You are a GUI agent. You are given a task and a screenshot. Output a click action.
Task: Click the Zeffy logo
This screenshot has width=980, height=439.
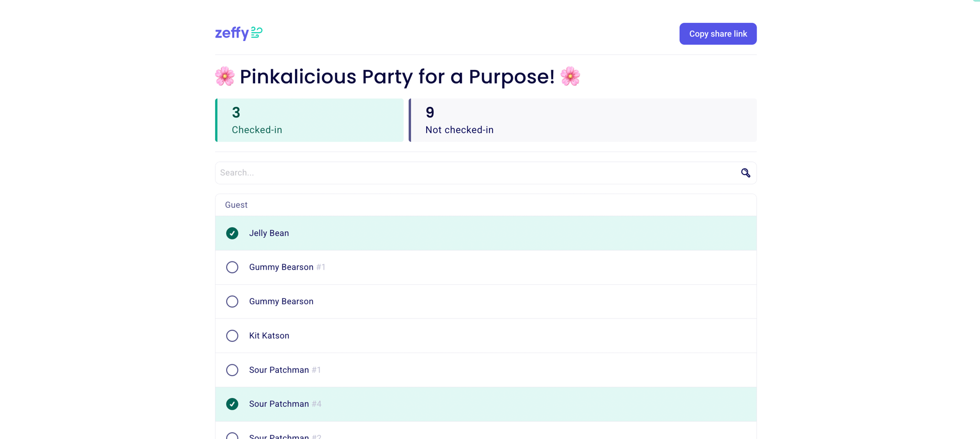click(238, 33)
